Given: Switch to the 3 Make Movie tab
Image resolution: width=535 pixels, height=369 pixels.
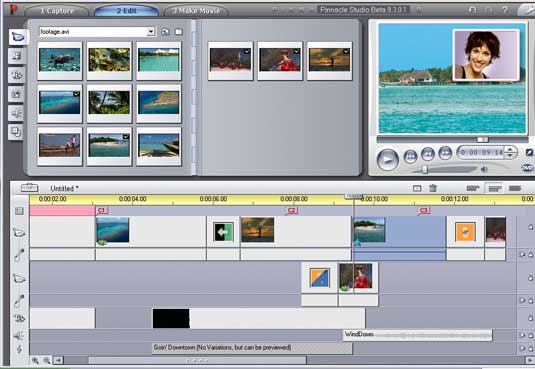Looking at the screenshot, I should pos(196,11).
